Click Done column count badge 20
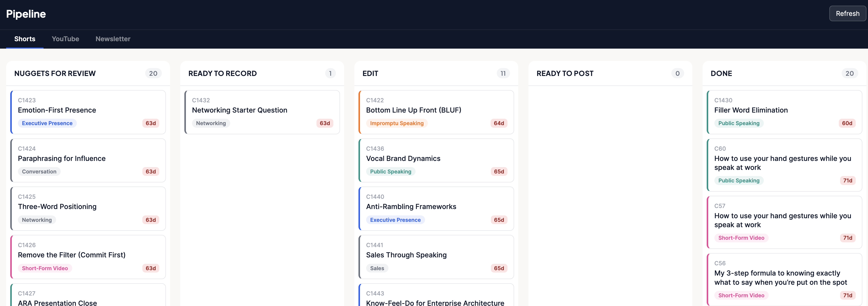868x306 pixels. (850, 73)
